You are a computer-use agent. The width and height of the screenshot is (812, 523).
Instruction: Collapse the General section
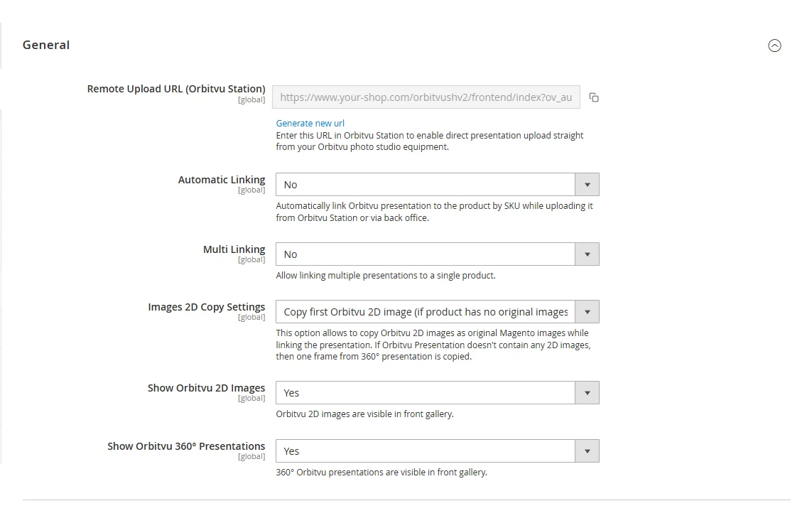click(774, 45)
